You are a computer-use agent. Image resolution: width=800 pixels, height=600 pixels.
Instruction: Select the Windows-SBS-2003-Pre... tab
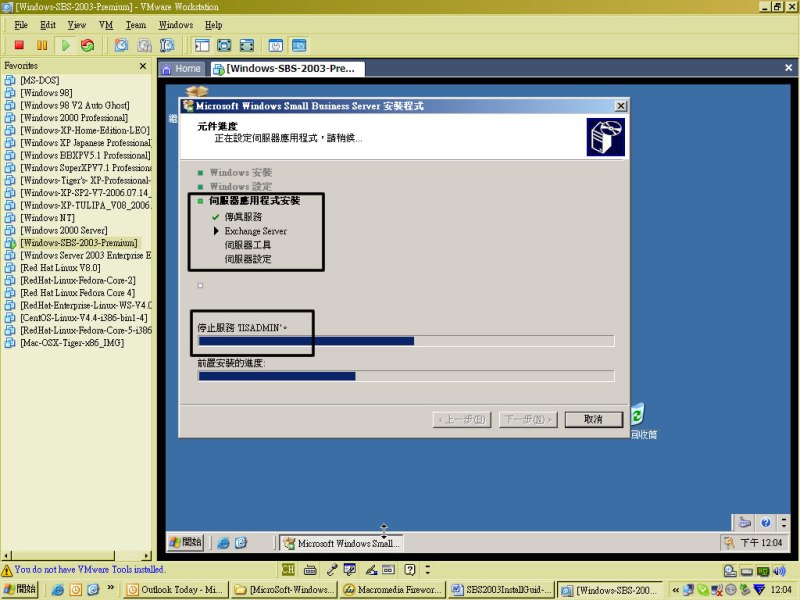tap(287, 69)
